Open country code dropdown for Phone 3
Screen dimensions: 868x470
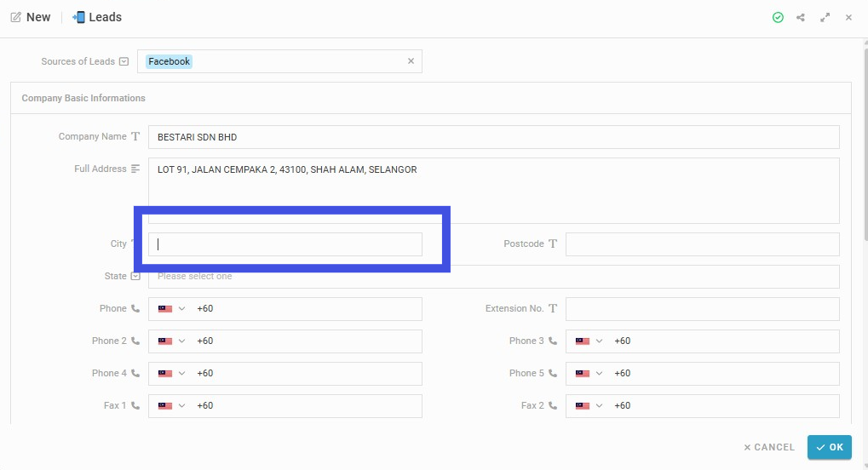[x=599, y=341]
